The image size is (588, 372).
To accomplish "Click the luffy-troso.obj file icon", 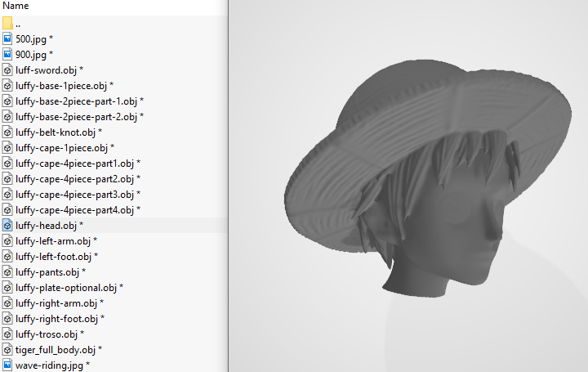I will point(7,334).
